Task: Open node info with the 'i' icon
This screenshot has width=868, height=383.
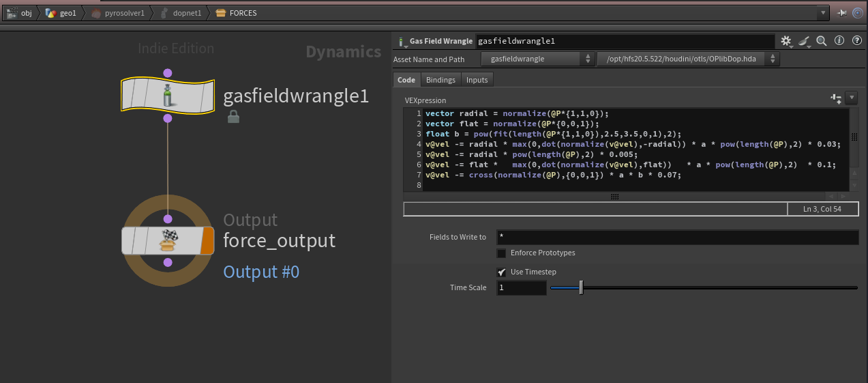Action: tap(839, 41)
